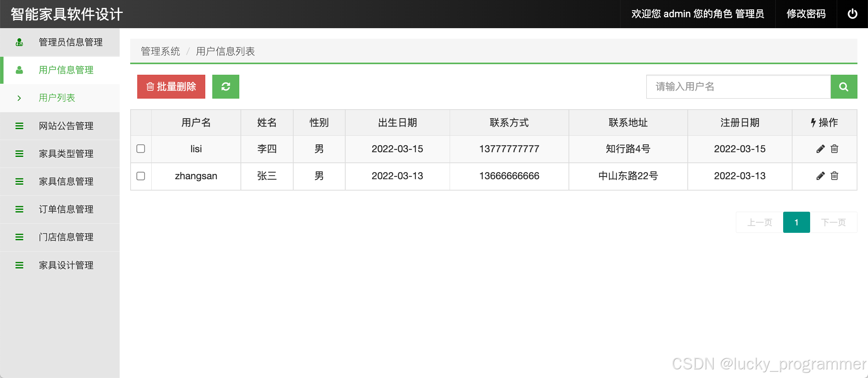Collapse 用户信息管理 menu
This screenshot has height=378, width=868.
click(60, 70)
